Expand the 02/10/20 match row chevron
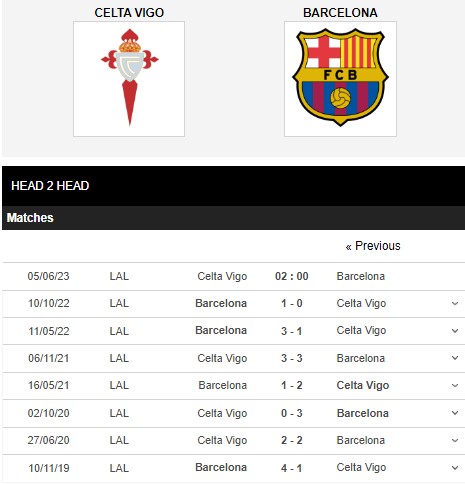Screen dimensions: 465x485 (x=455, y=413)
